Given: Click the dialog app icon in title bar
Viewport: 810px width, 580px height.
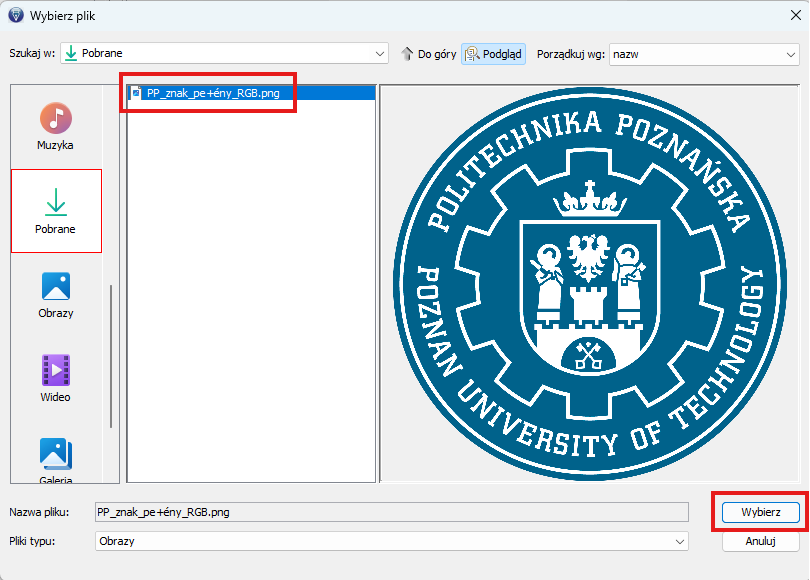Looking at the screenshot, I should point(16,15).
